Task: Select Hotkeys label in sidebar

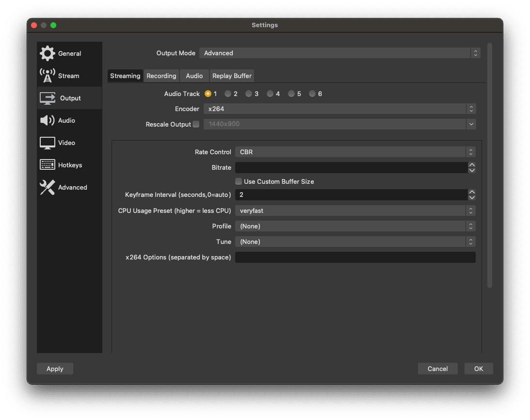Action: pyautogui.click(x=70, y=165)
